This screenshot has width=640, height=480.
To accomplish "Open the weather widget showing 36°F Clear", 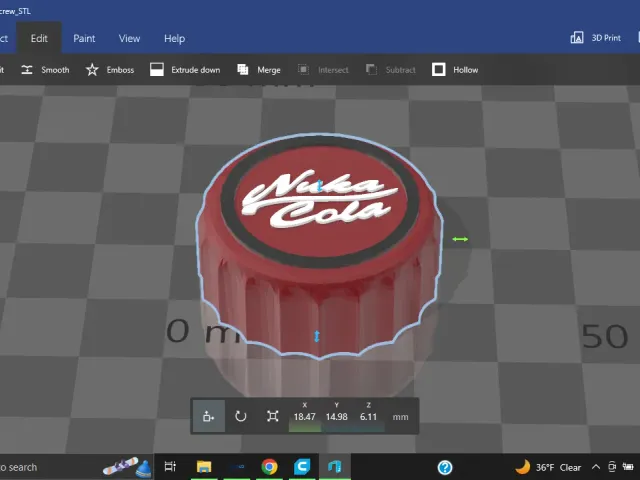I will coord(547,467).
